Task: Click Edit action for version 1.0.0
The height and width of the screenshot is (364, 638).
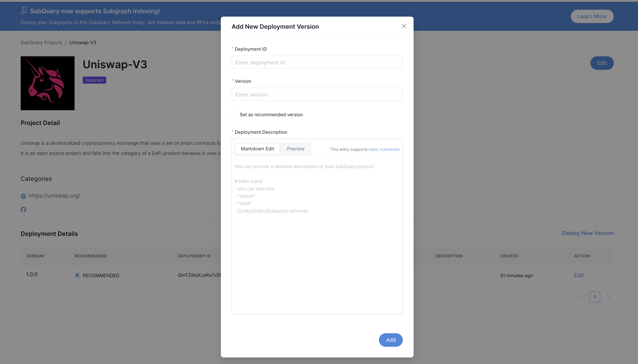Action: coord(579,275)
